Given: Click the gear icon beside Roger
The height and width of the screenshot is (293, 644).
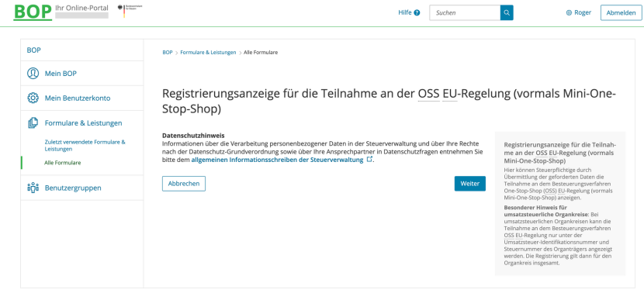Looking at the screenshot, I should point(569,12).
